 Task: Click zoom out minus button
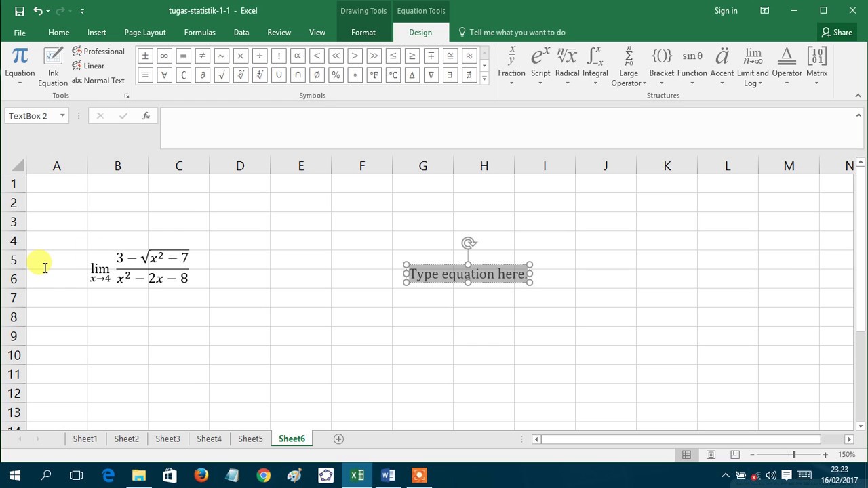point(752,455)
